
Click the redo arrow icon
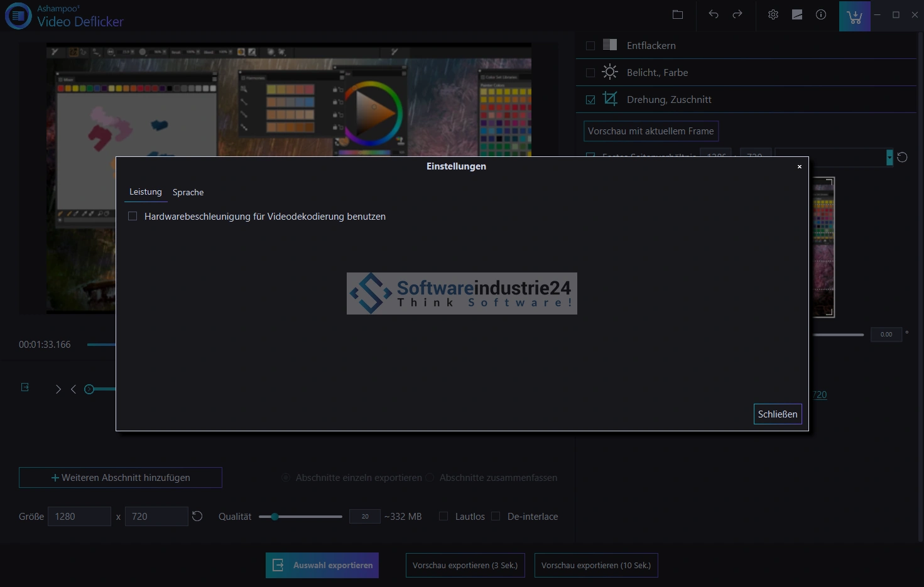(x=737, y=14)
